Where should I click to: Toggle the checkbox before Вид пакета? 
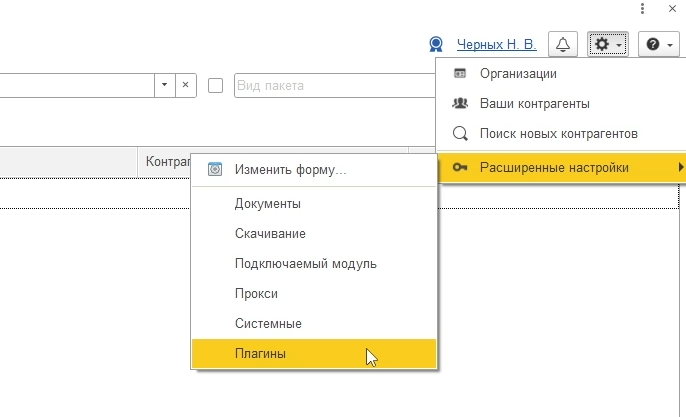(x=215, y=85)
